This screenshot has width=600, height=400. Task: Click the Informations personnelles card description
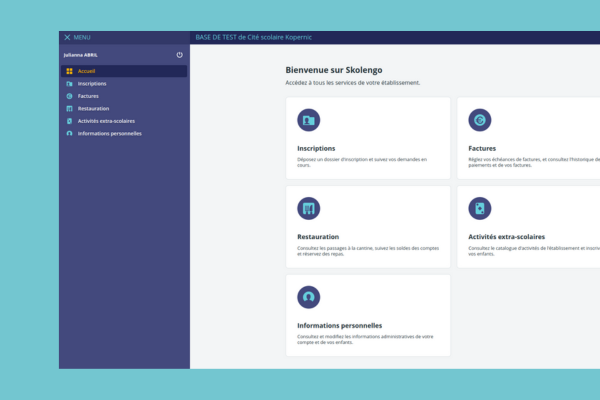click(365, 340)
